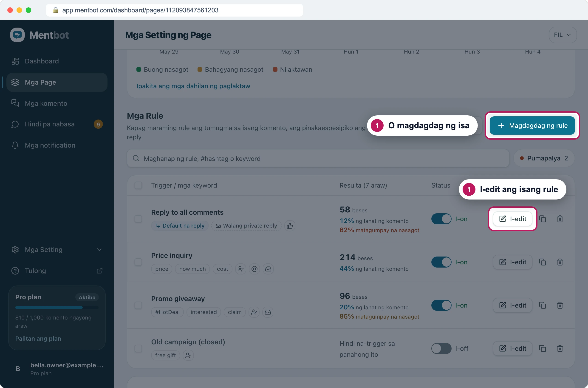588x388 pixels.
Task: Open Tulong help link in sidebar
Action: pyautogui.click(x=57, y=271)
